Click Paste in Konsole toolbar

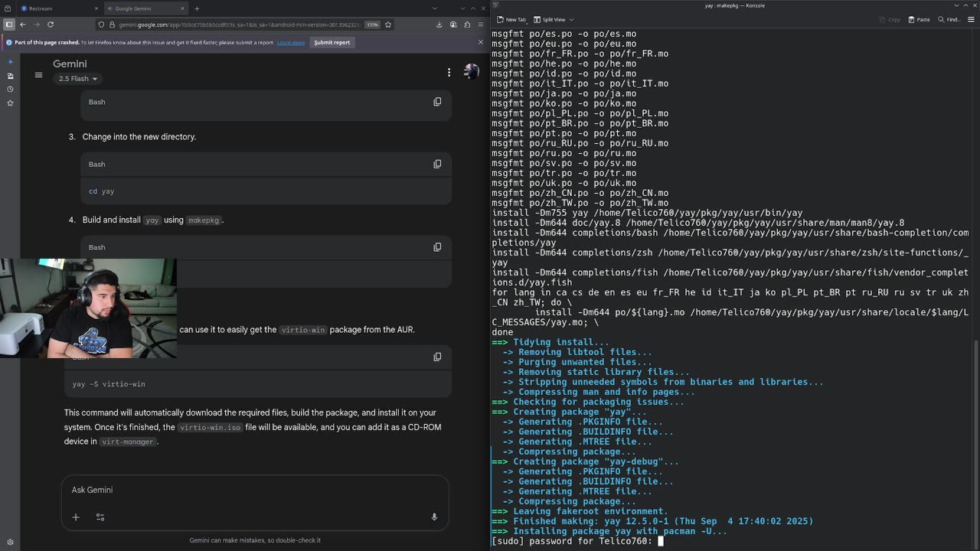click(919, 19)
